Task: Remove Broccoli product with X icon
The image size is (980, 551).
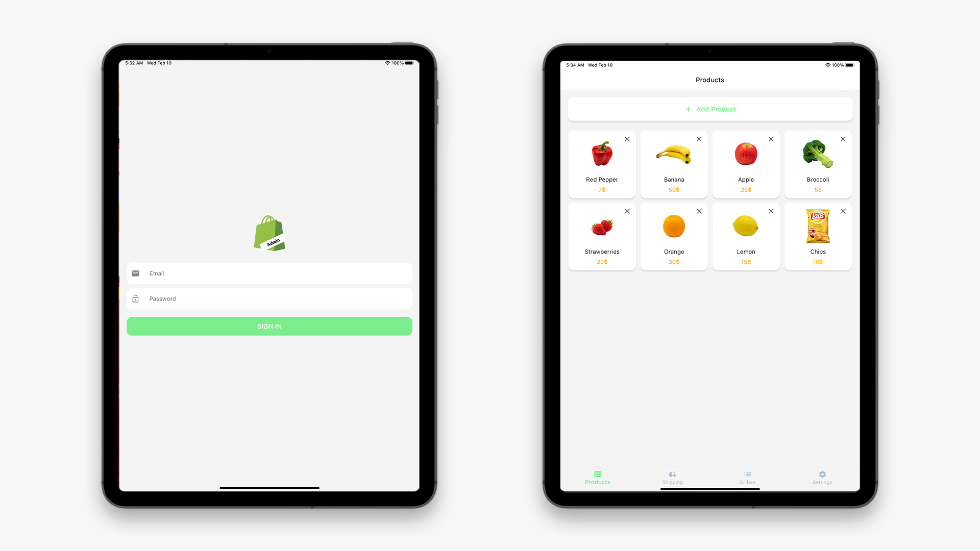Action: tap(843, 139)
